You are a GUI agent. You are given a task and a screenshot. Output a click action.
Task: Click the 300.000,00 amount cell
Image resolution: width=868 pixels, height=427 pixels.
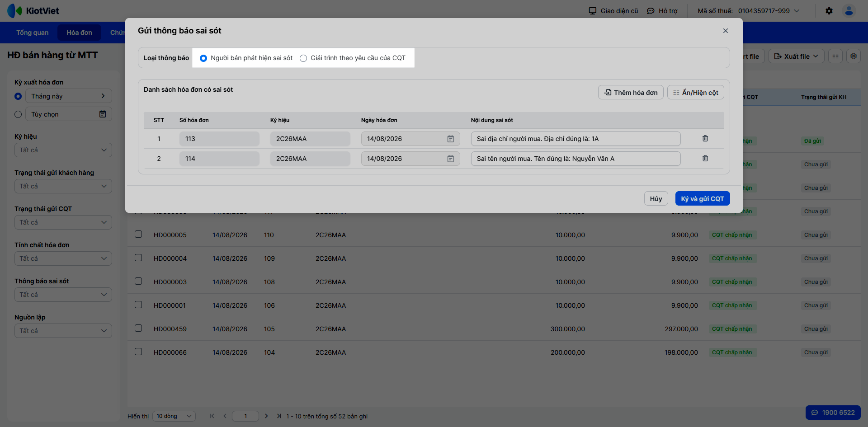coord(568,329)
